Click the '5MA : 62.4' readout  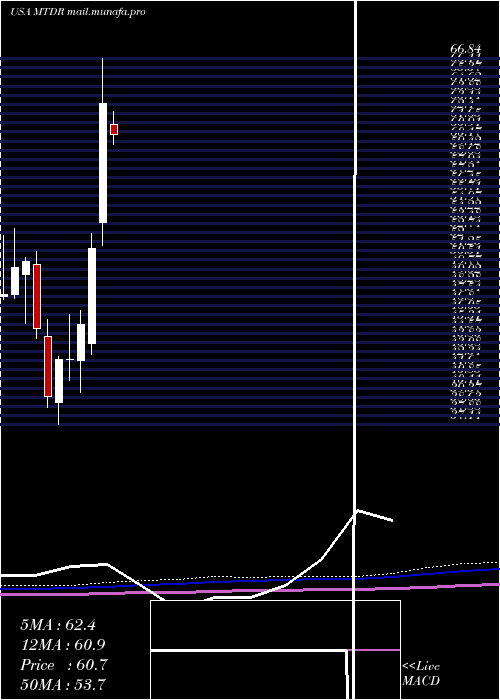click(x=58, y=625)
